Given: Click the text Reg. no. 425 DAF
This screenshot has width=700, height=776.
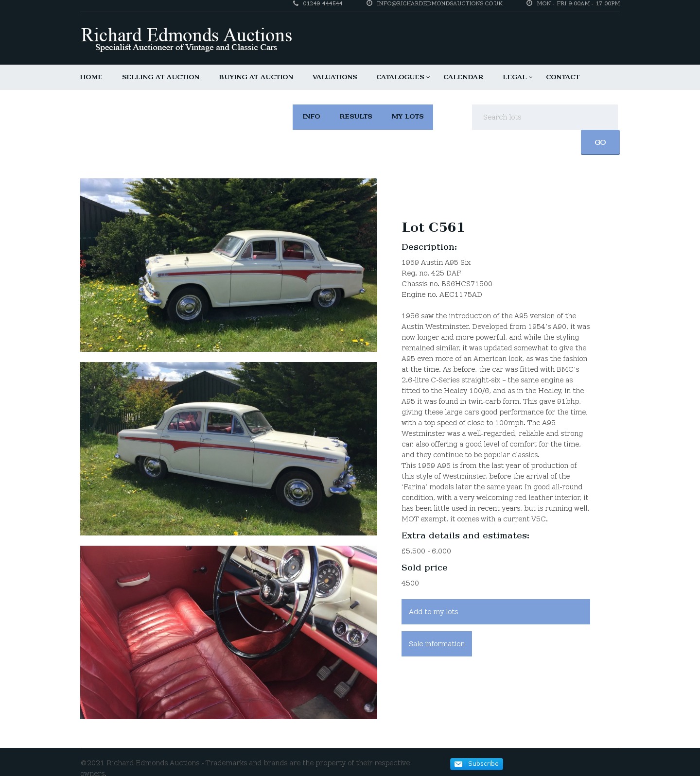Looking at the screenshot, I should [431, 273].
